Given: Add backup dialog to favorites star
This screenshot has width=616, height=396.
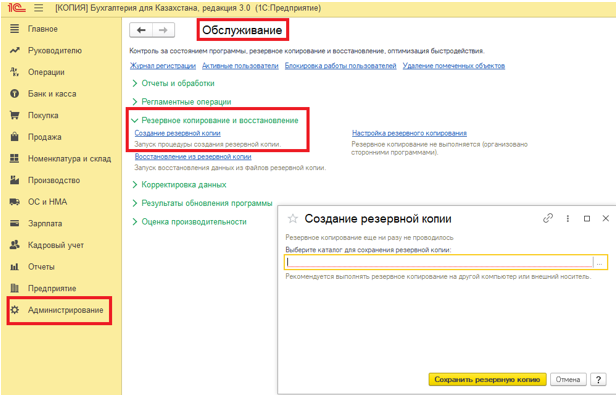Looking at the screenshot, I should pyautogui.click(x=293, y=218).
